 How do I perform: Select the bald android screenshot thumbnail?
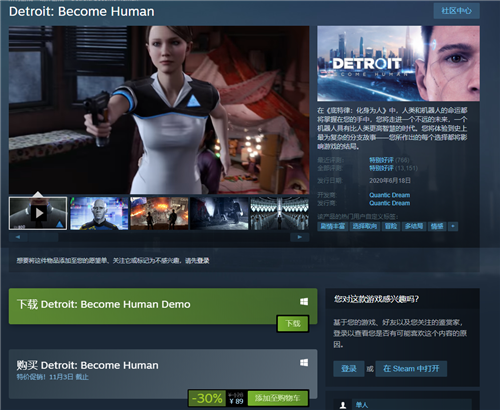pos(99,213)
